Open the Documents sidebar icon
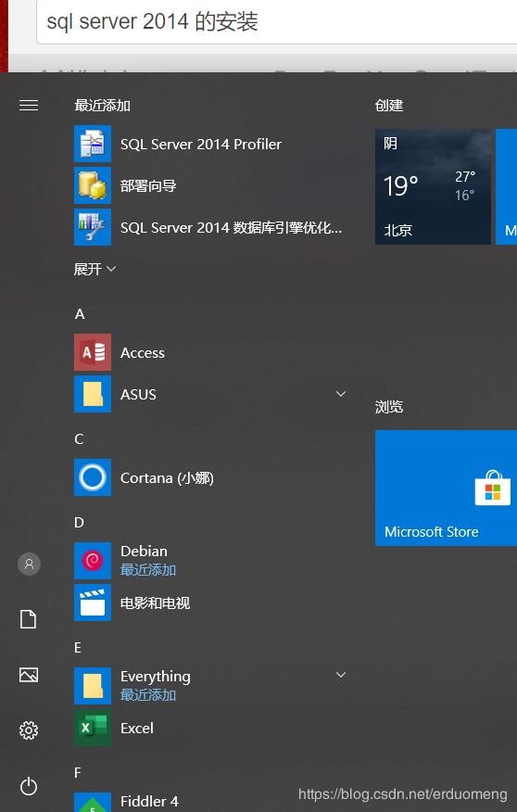The image size is (517, 812). [29, 619]
